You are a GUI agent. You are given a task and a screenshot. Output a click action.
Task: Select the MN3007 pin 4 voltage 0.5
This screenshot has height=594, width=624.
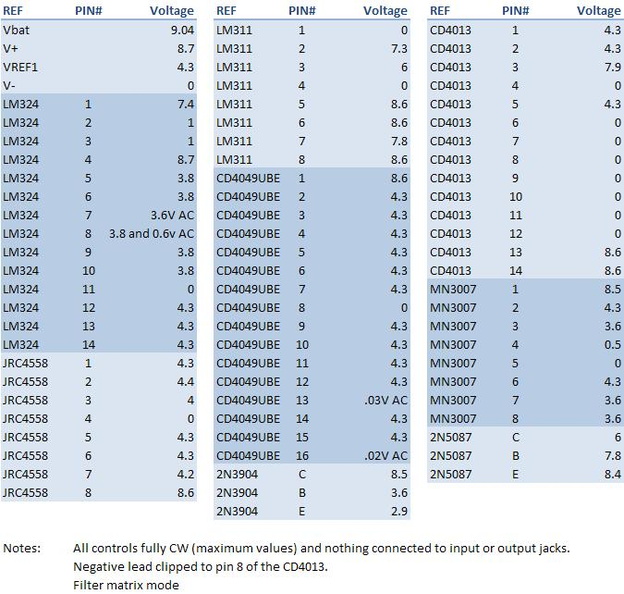tap(609, 345)
